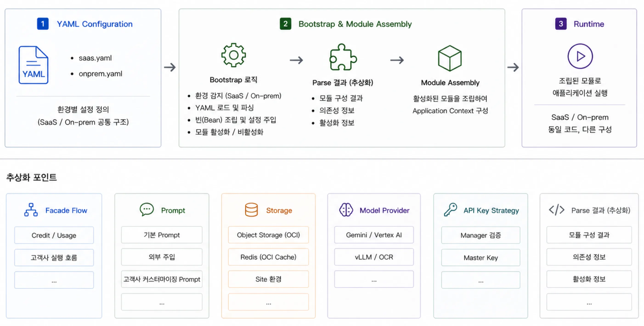This screenshot has height=326, width=644.
Task: Select the vLLM / OCR box
Action: pyautogui.click(x=374, y=257)
